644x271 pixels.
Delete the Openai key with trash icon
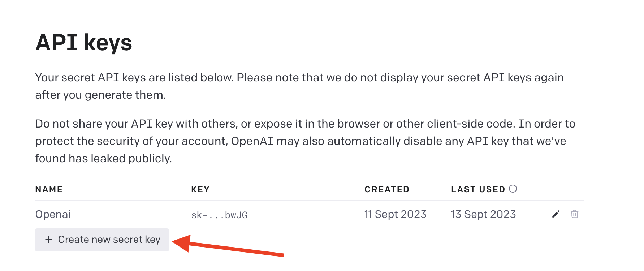pyautogui.click(x=575, y=214)
